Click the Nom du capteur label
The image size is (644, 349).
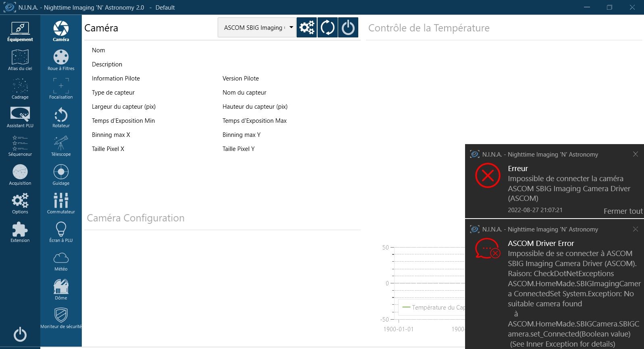coord(244,93)
